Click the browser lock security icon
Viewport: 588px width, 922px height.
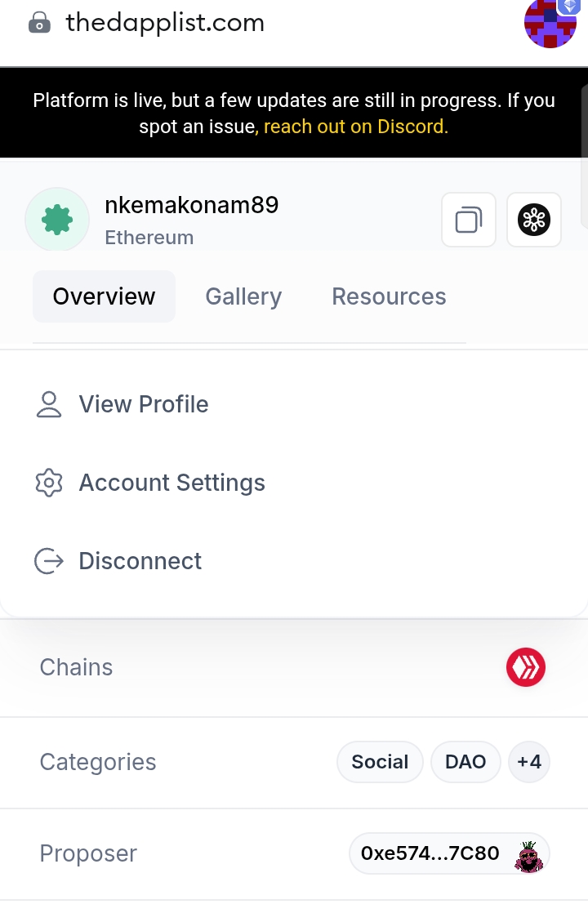[39, 23]
